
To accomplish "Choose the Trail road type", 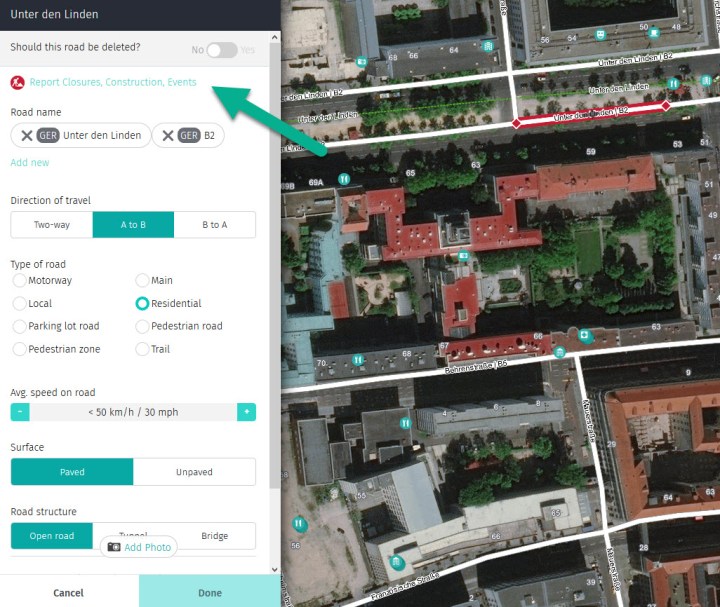I will [142, 349].
